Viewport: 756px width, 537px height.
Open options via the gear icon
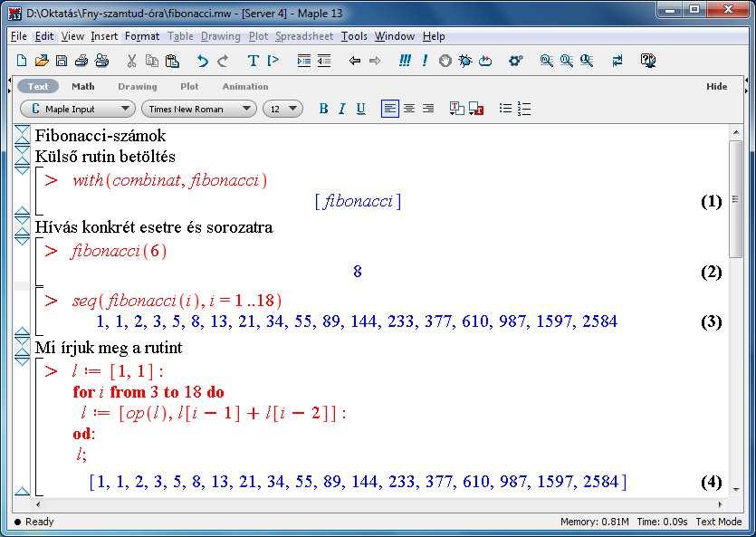[515, 61]
